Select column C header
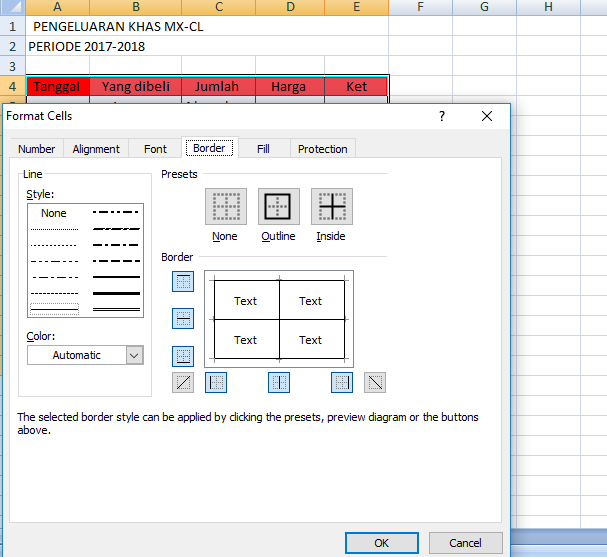The height and width of the screenshot is (557, 607). (x=219, y=7)
